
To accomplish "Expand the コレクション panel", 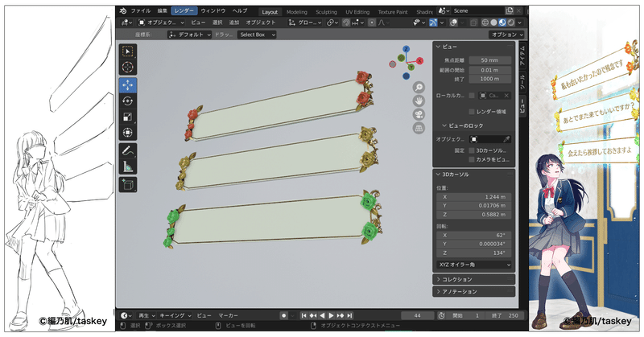I will point(473,280).
